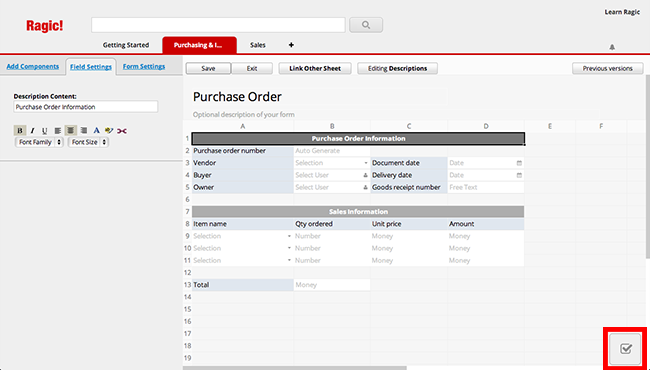Click the dark red scissors-like clear formatting icon

click(121, 131)
